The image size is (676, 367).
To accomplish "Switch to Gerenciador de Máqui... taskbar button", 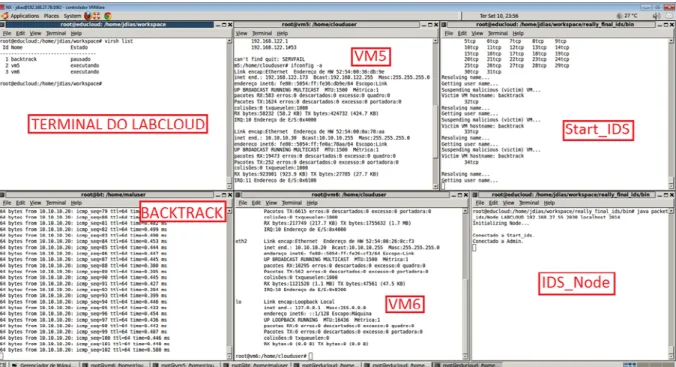I will (43, 365).
